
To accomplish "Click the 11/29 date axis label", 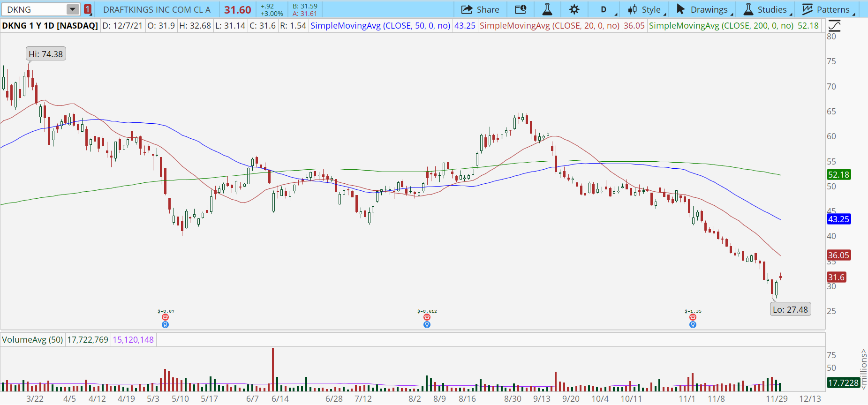I will [777, 399].
